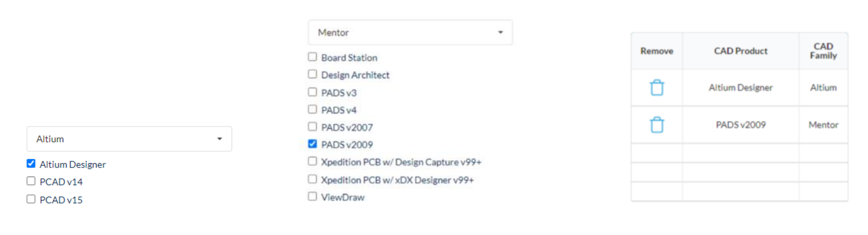Uncheck the Altium Designer checkbox
Screen dimensions: 868x235
coord(31,164)
